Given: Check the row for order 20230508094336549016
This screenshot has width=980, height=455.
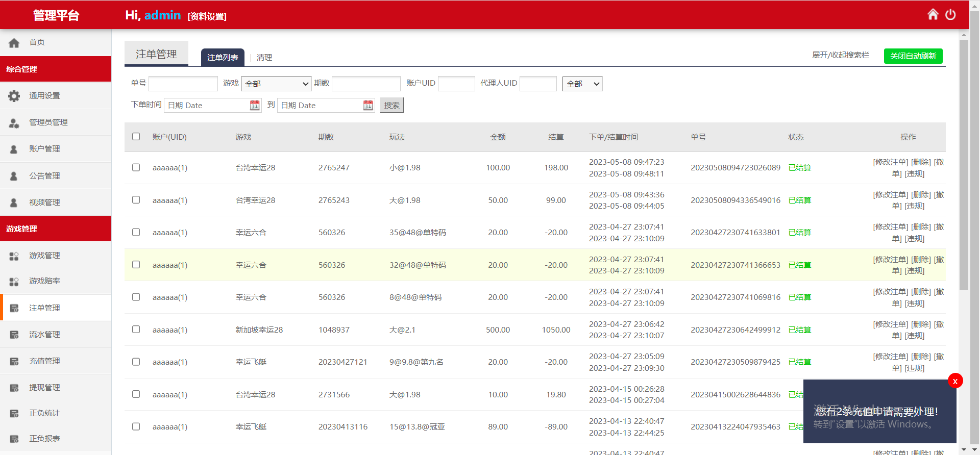Looking at the screenshot, I should pos(136,199).
